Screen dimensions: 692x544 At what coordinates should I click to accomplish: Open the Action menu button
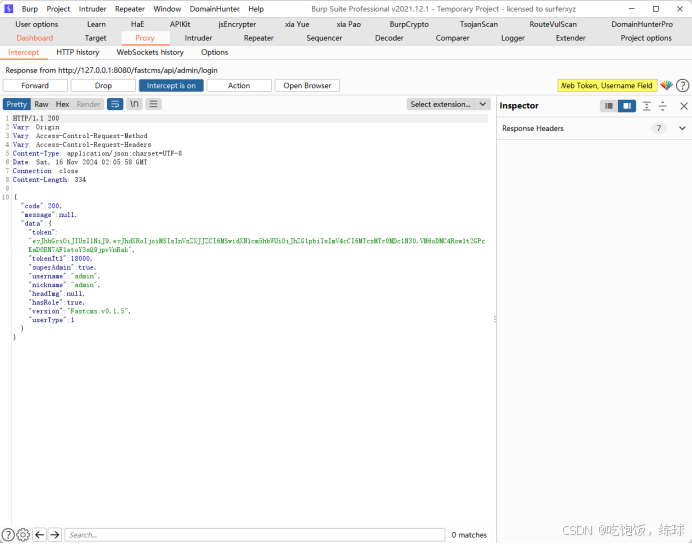[239, 86]
